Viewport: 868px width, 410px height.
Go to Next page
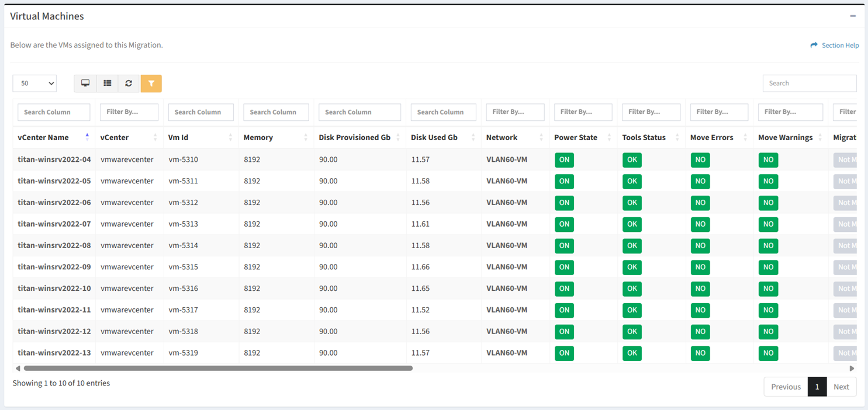pyautogui.click(x=841, y=387)
